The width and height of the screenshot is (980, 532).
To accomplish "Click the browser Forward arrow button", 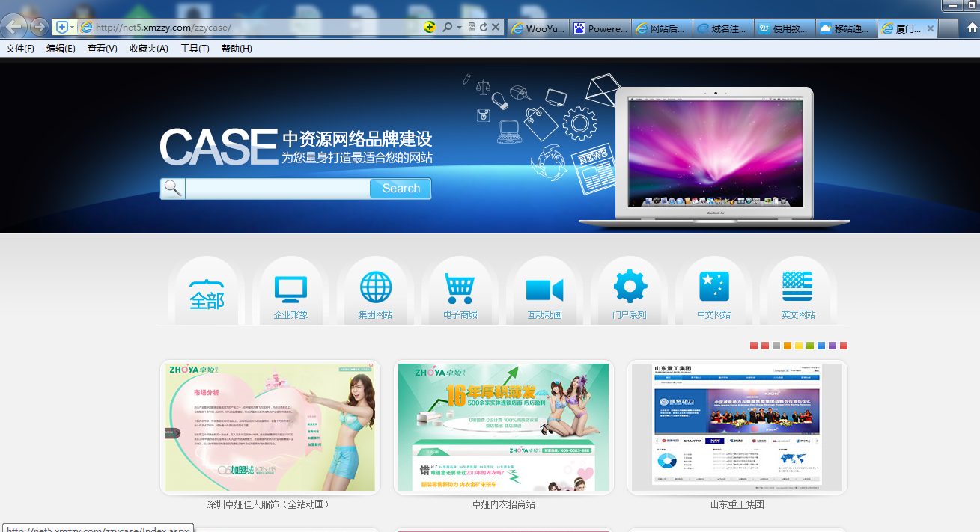I will pos(39,28).
